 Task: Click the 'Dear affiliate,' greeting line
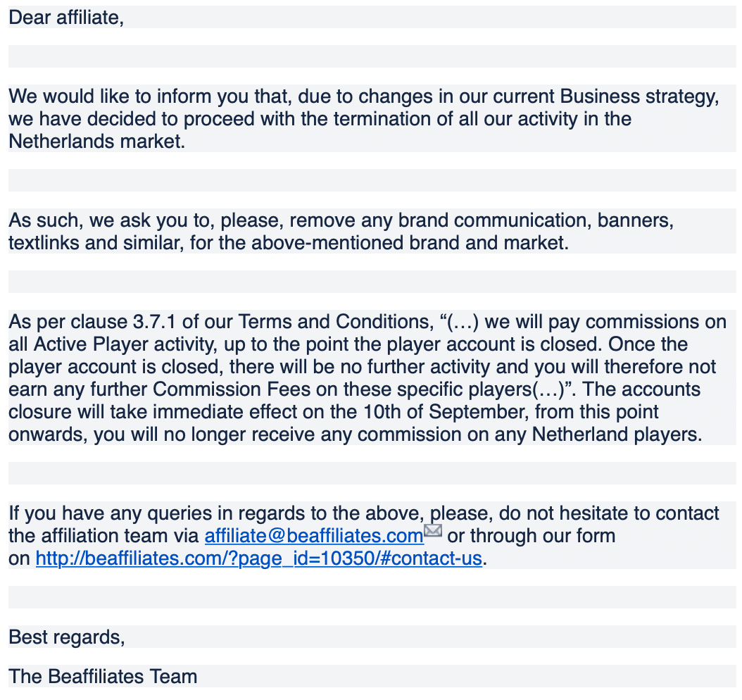click(66, 18)
